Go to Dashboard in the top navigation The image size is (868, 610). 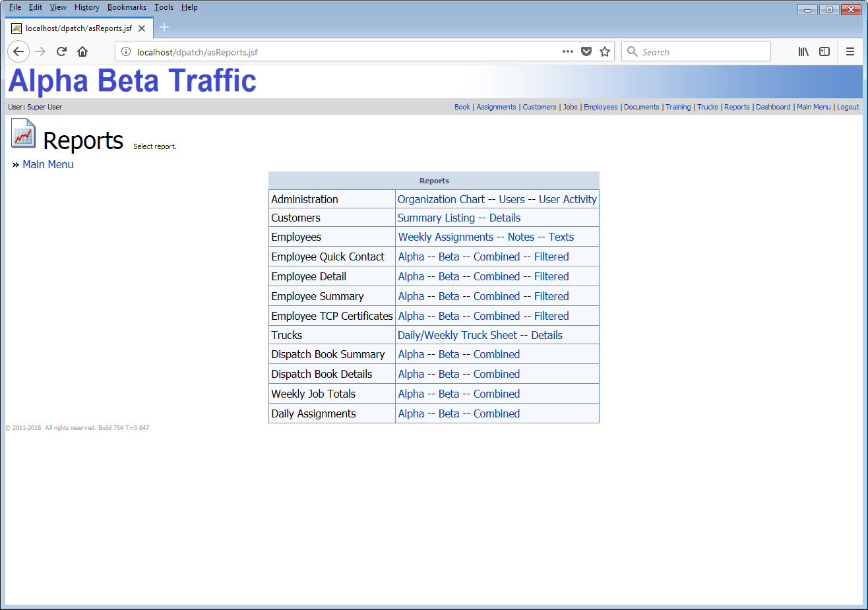[772, 107]
